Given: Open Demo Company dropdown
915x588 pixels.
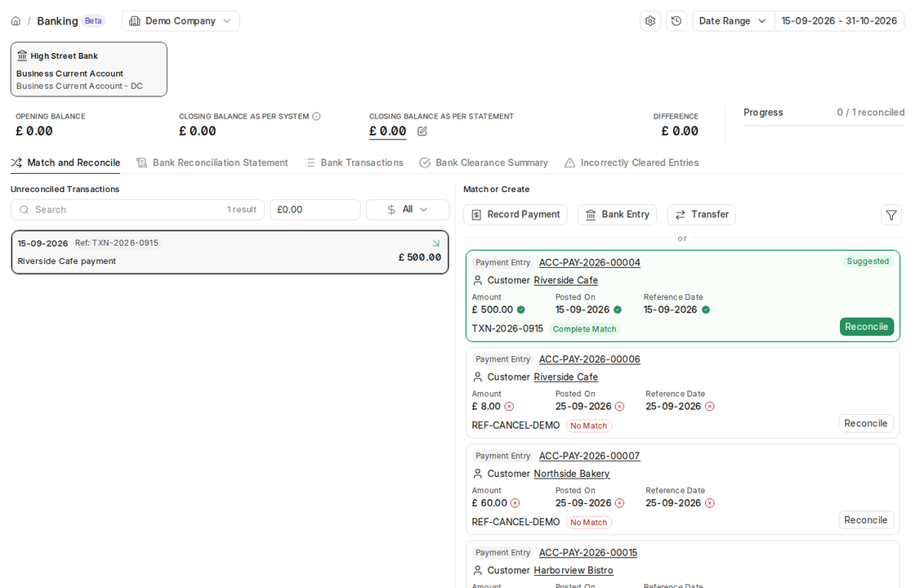Looking at the screenshot, I should (181, 21).
